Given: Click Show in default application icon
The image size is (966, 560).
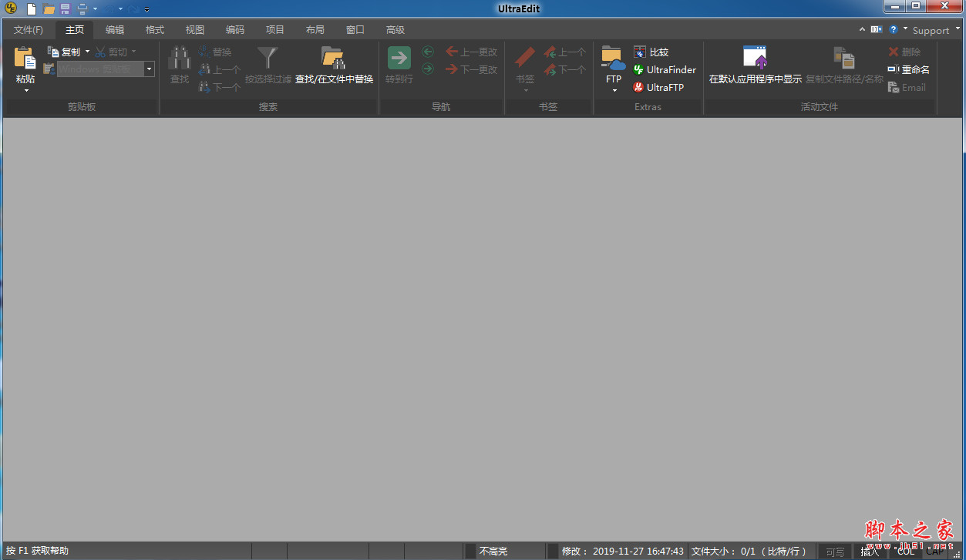Looking at the screenshot, I should [756, 59].
